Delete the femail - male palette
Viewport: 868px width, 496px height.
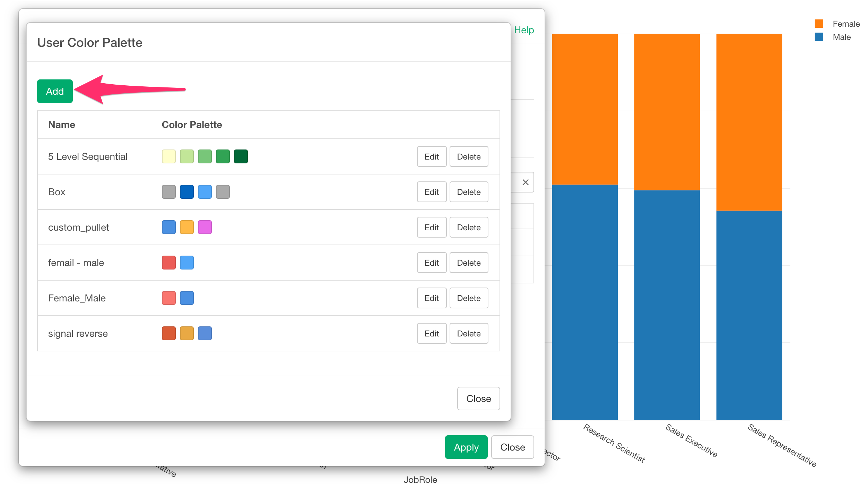469,263
